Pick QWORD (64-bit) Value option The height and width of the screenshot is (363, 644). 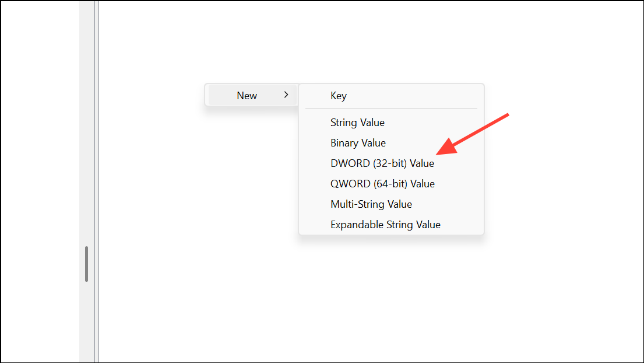pyautogui.click(x=381, y=184)
